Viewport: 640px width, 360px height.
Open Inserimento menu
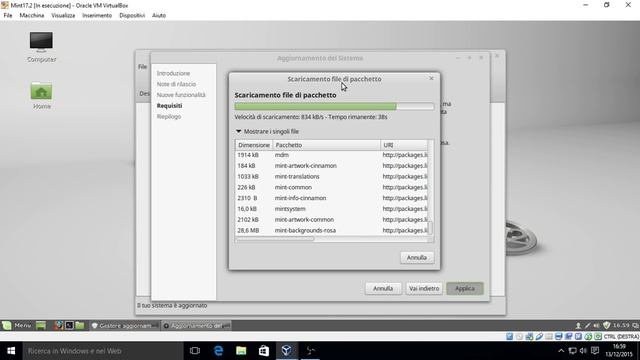97,16
